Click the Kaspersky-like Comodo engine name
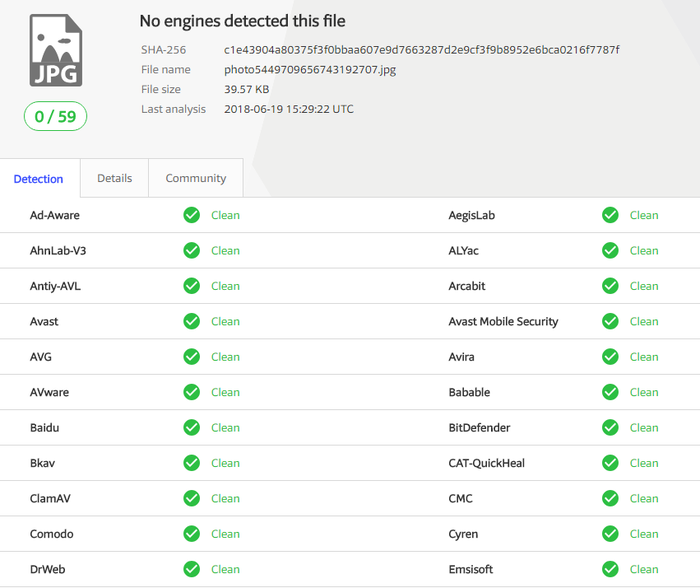The width and height of the screenshot is (700, 588). click(51, 534)
